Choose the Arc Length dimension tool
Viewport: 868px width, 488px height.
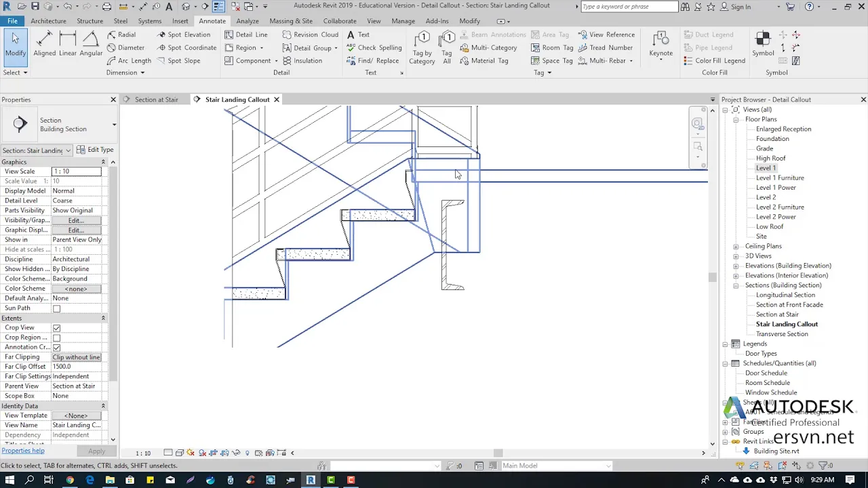(x=129, y=60)
